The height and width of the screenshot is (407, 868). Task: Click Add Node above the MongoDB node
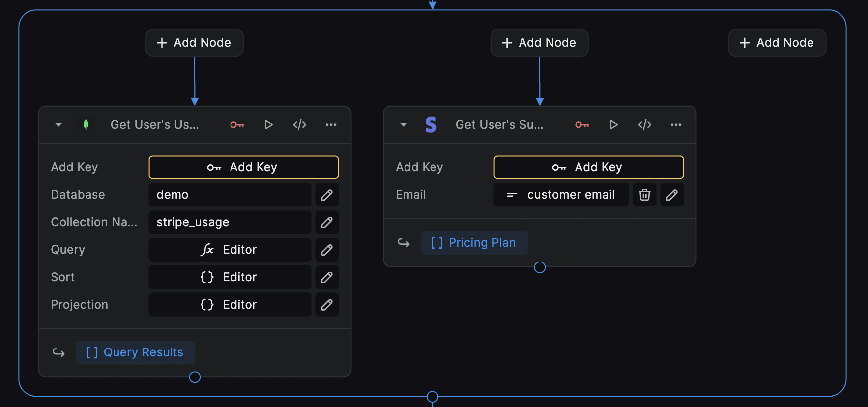click(x=195, y=43)
